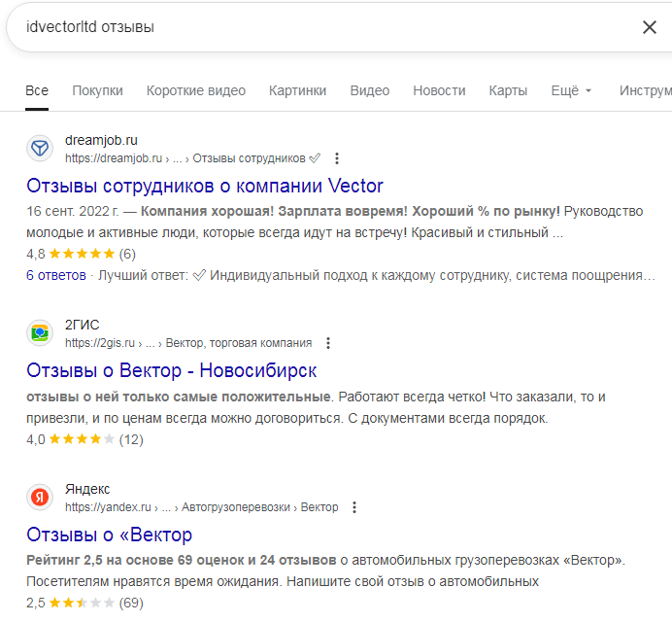Open three-dot options for dreamjob.ru result
Image resolution: width=672 pixels, height=622 pixels.
(x=337, y=158)
